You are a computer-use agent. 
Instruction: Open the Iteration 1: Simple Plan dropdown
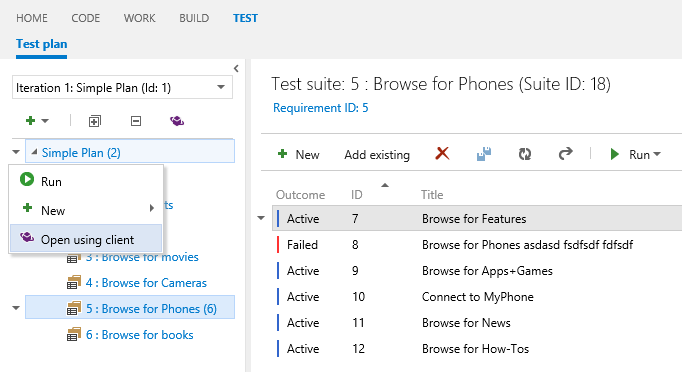click(122, 87)
